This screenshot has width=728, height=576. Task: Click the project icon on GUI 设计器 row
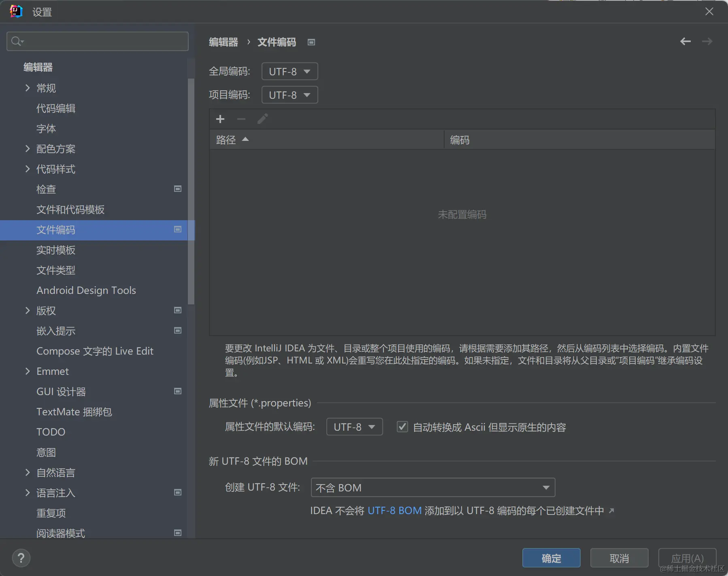pos(178,391)
